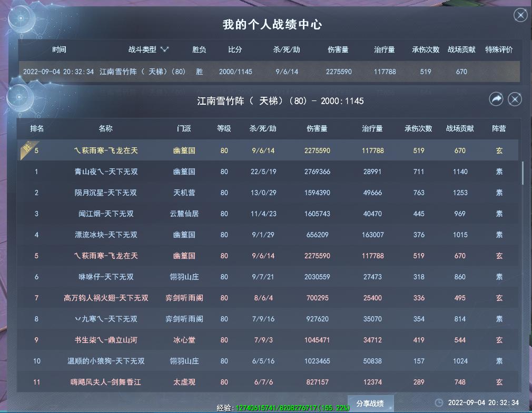Click damage value 2030559 in rank 6 row

(x=317, y=277)
